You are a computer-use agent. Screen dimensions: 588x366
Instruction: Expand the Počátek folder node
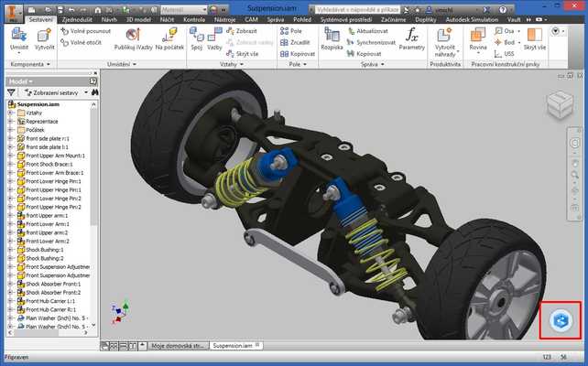click(x=10, y=130)
